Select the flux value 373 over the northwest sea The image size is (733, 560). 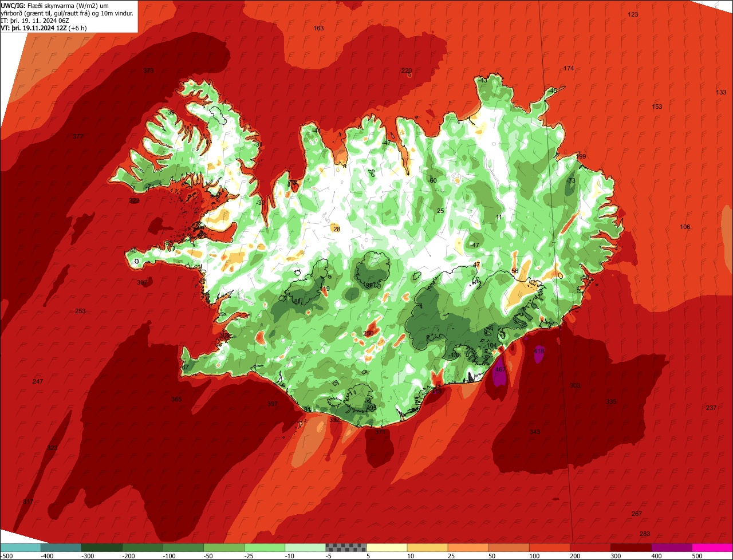(x=148, y=71)
